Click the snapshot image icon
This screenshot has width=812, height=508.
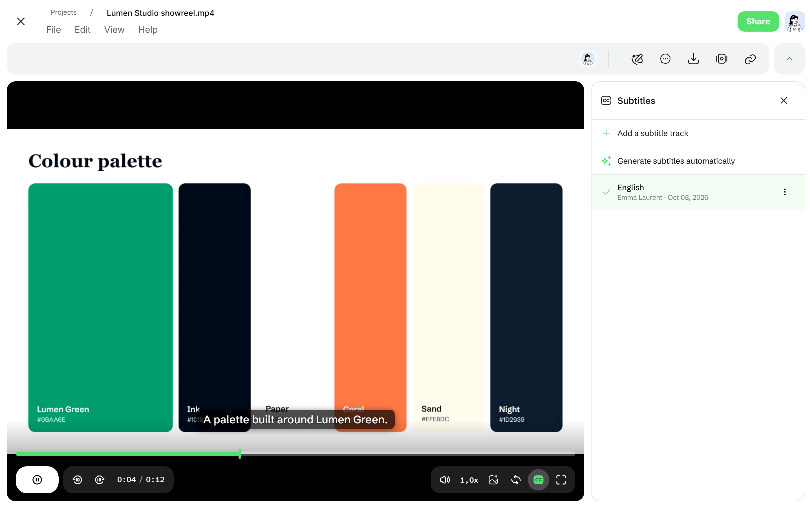[x=493, y=479]
